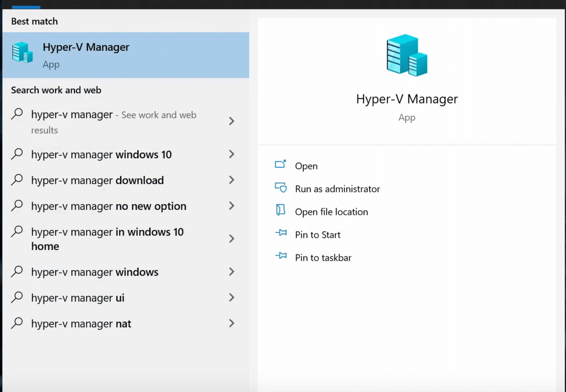Click magnifier icon beside 'hyper-v manager windows'
Image resolution: width=566 pixels, height=392 pixels.
17,271
